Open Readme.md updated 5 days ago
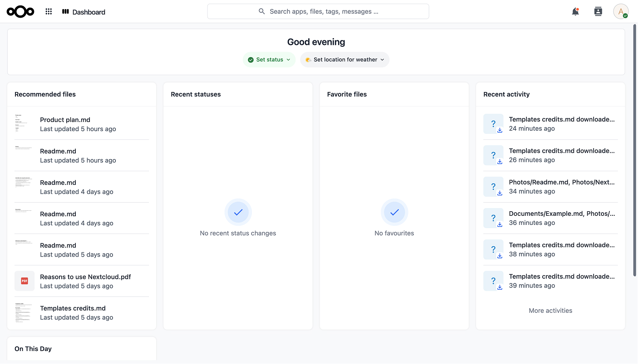638x364 pixels. pos(82,250)
